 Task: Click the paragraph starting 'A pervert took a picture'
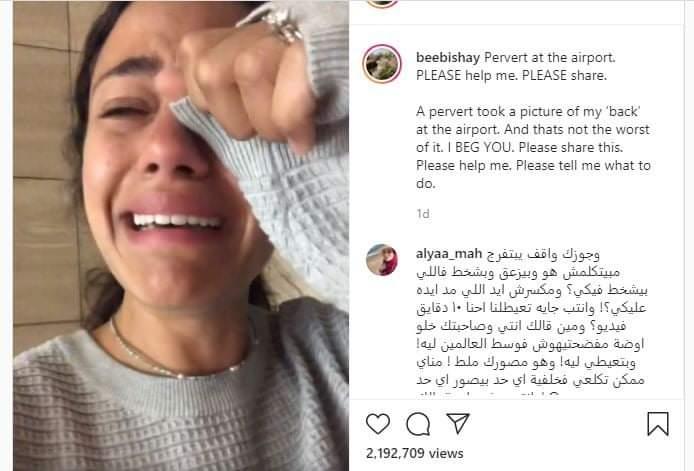[533, 147]
